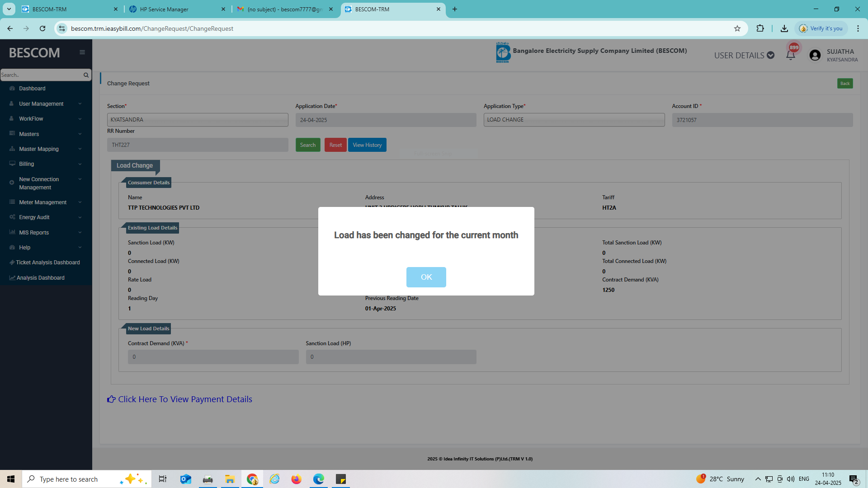Click the taskbar search box
868x488 pixels.
pyautogui.click(x=86, y=479)
